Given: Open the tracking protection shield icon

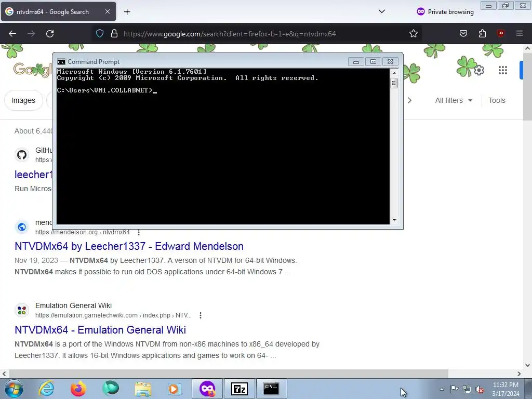Looking at the screenshot, I should (99, 34).
